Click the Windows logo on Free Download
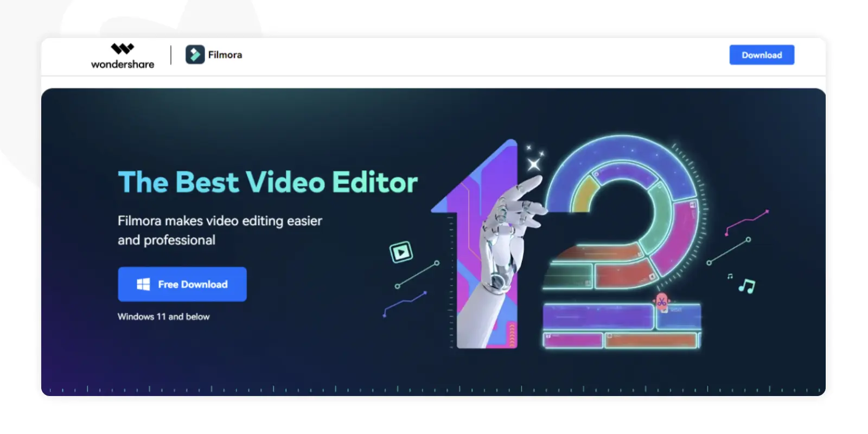This screenshot has height=434, width=868. click(143, 284)
